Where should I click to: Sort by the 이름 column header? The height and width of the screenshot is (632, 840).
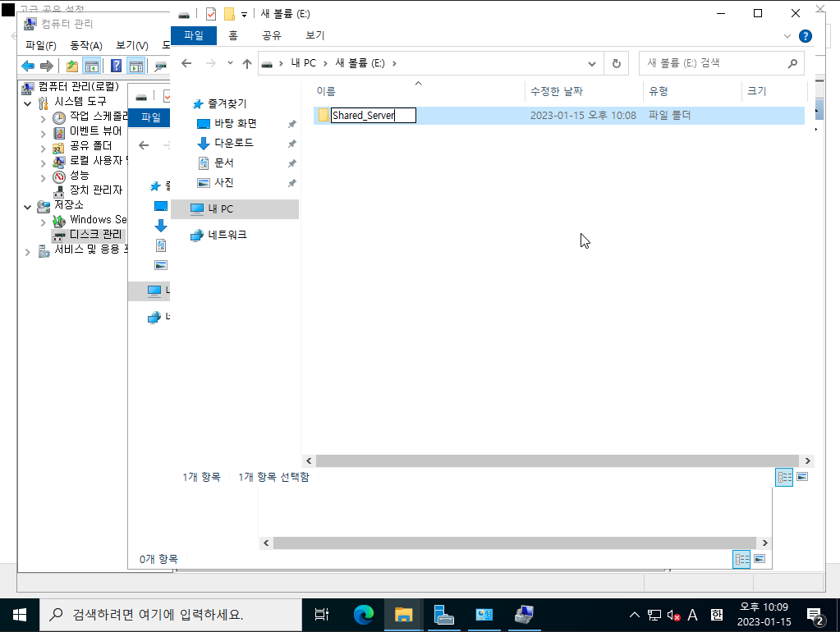tap(326, 92)
